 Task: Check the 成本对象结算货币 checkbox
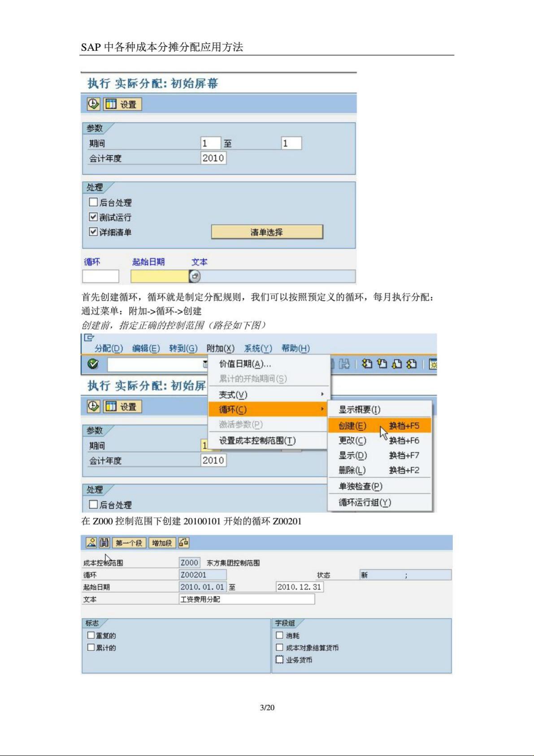pyautogui.click(x=279, y=647)
